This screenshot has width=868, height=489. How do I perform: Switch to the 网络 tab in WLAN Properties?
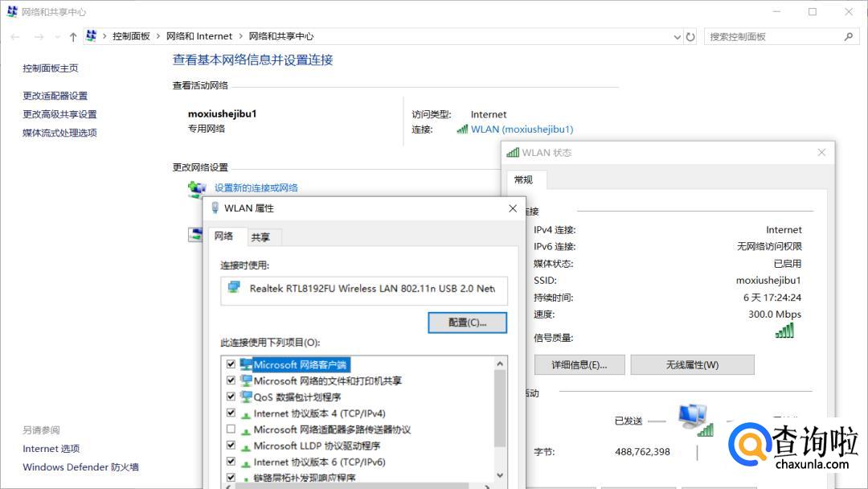click(224, 236)
